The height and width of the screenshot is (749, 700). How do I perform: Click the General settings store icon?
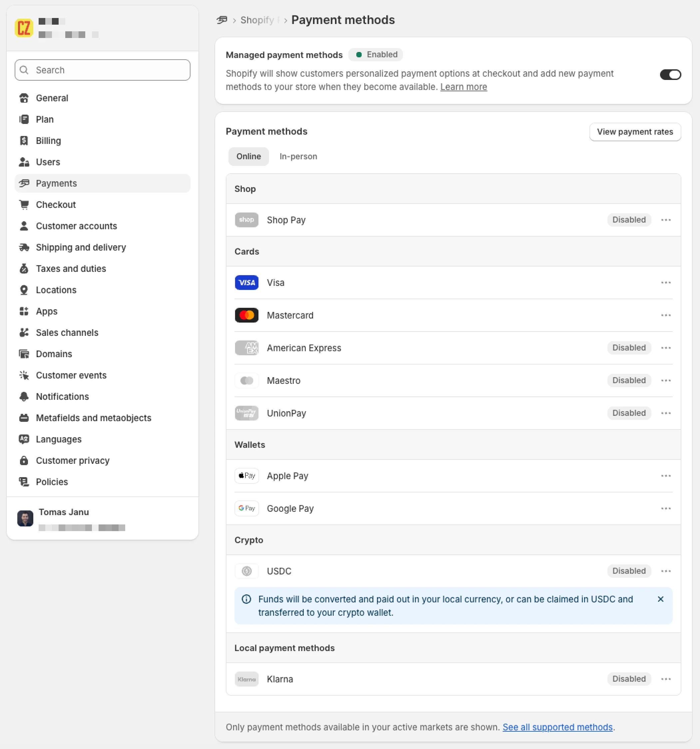[24, 98]
